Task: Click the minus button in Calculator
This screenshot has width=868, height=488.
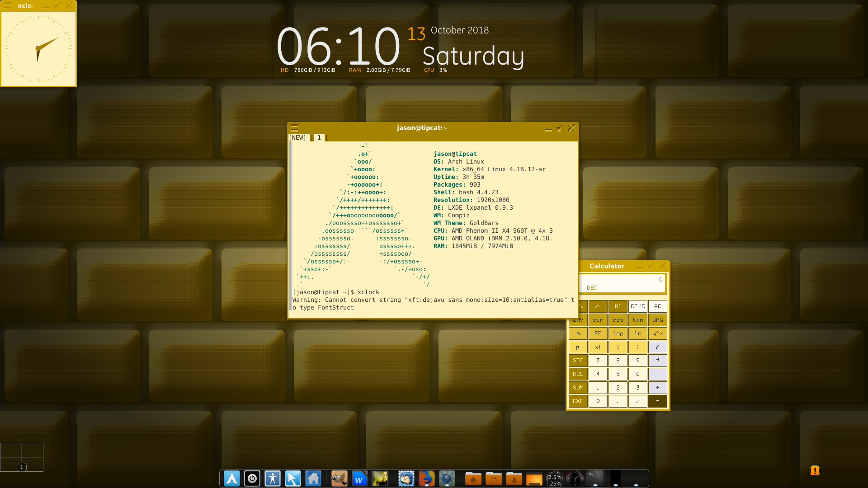Action: click(658, 374)
